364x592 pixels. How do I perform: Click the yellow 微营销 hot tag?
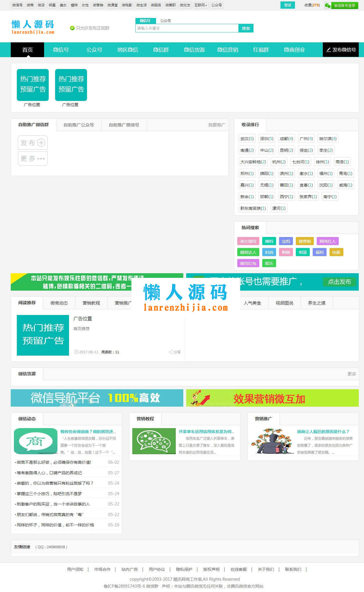click(x=305, y=241)
